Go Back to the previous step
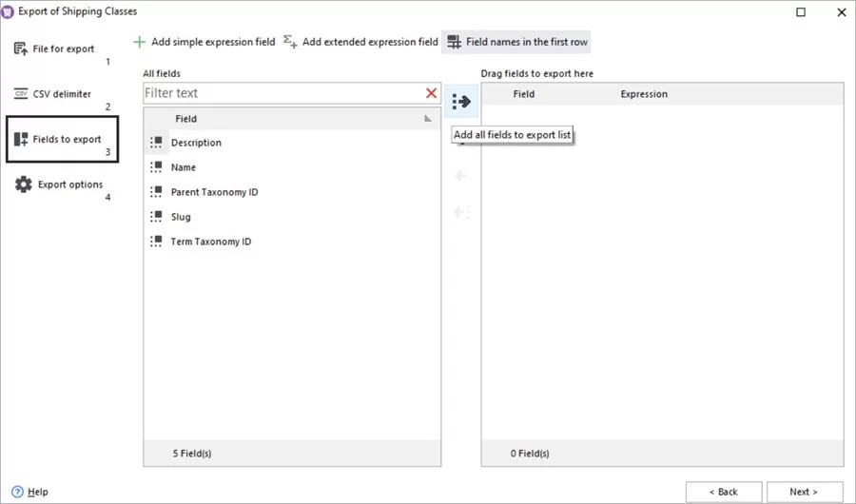The image size is (856, 504). point(723,492)
